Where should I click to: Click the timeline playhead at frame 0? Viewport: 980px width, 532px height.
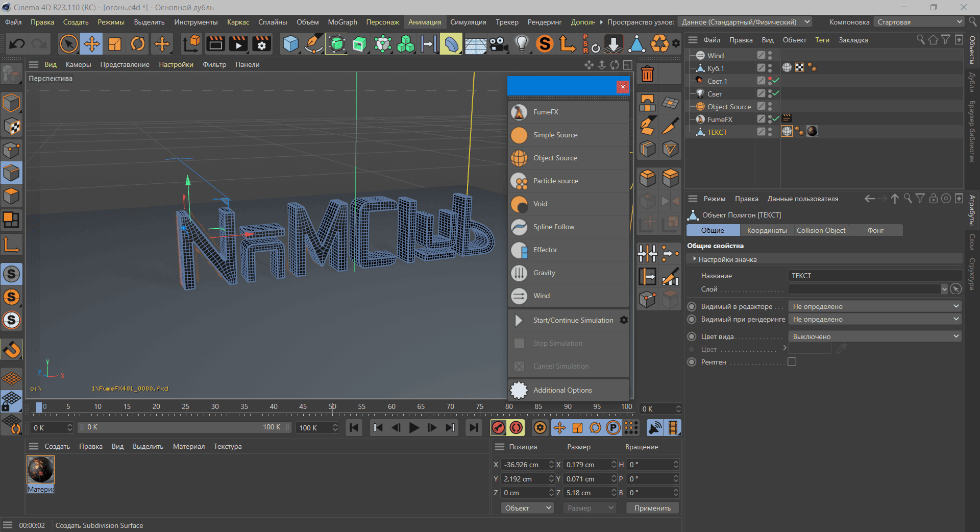click(39, 407)
